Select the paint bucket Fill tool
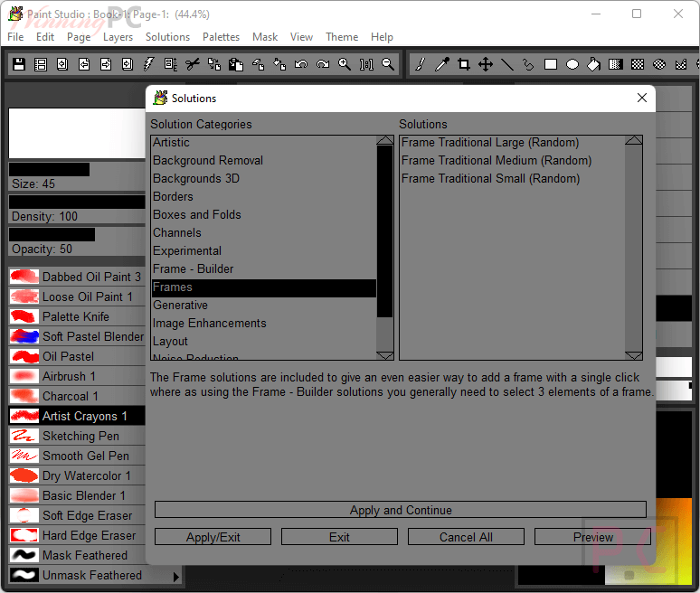 click(x=594, y=65)
